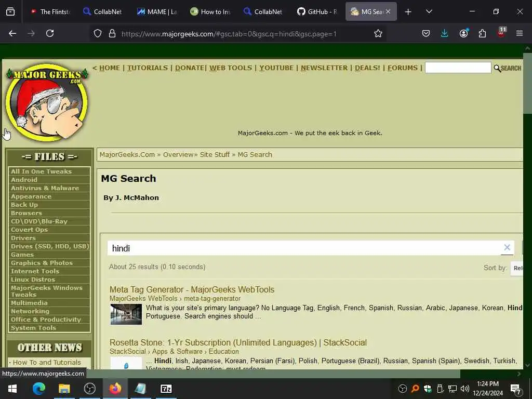The width and height of the screenshot is (532, 399).
Task: Click the Meta Tag Generator result thumbnail
Action: tap(126, 314)
